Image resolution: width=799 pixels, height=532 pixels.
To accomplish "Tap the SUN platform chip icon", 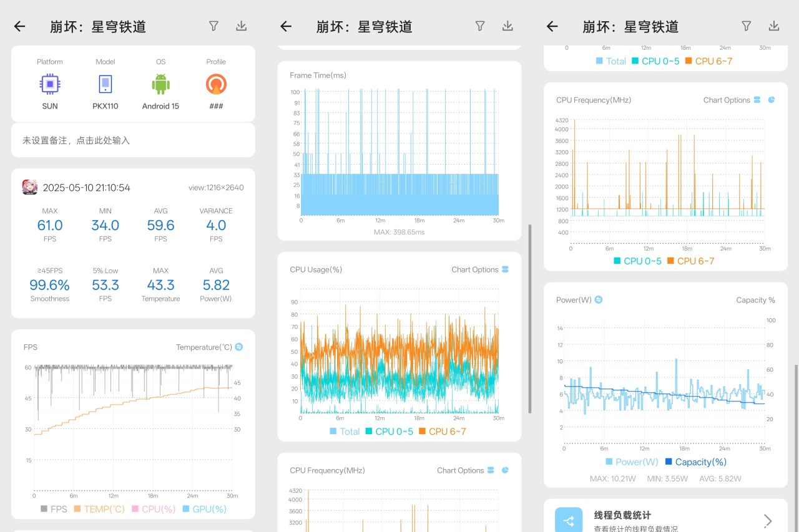I will [50, 84].
